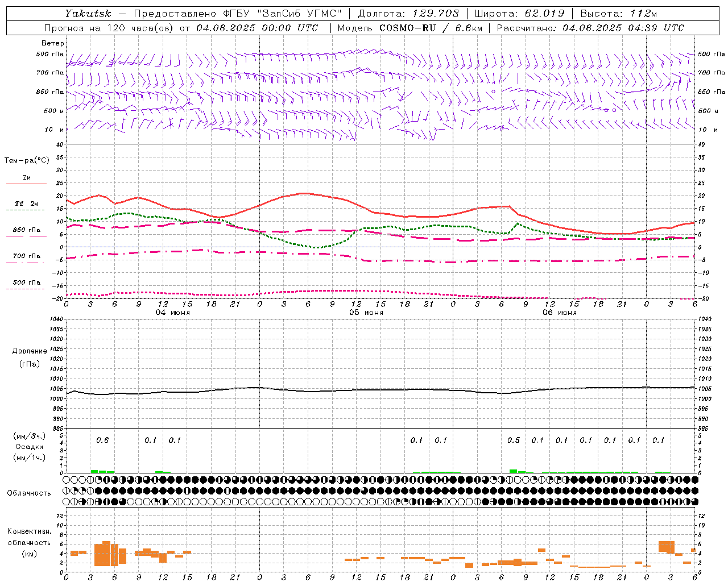The height and width of the screenshot is (582, 728).
Task: Click the 04 июня date label
Action: click(173, 313)
